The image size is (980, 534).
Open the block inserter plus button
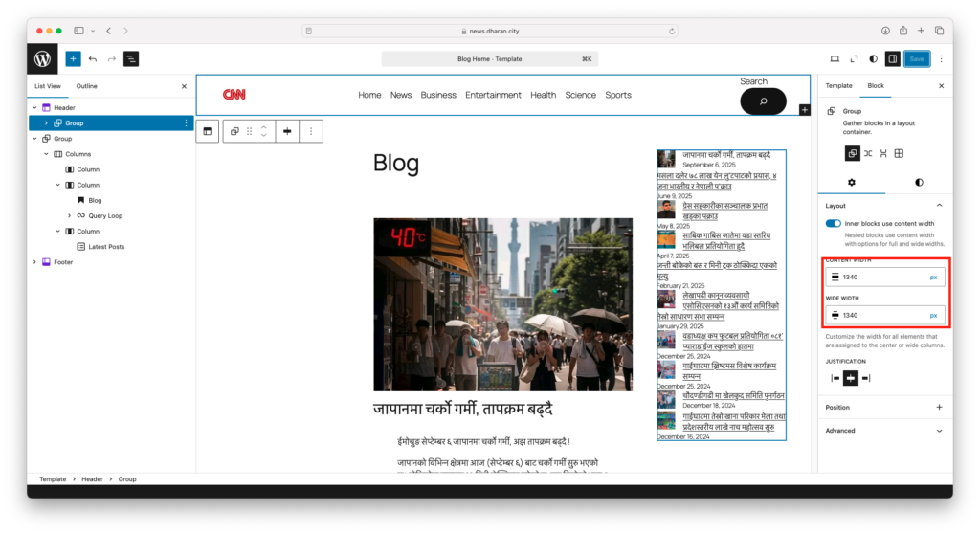(73, 58)
